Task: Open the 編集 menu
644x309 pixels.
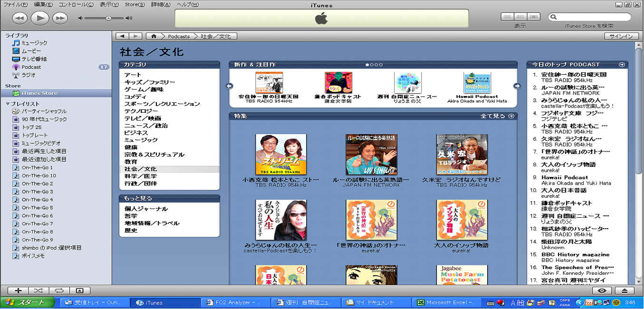Action: tap(43, 4)
